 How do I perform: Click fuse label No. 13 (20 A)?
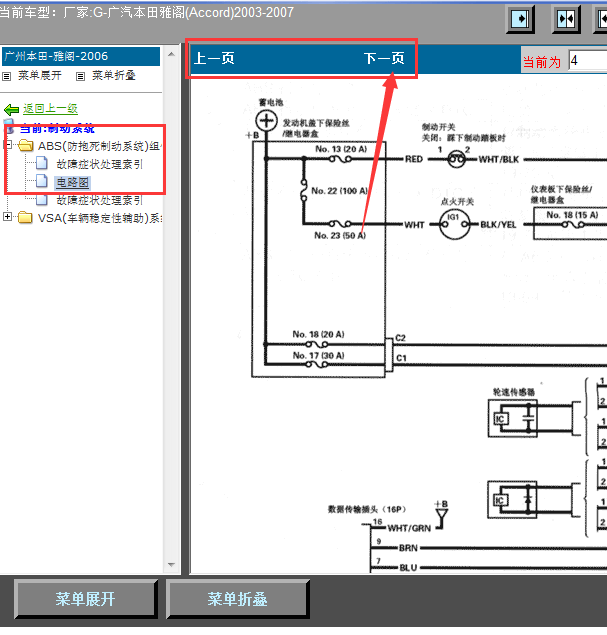pos(341,149)
